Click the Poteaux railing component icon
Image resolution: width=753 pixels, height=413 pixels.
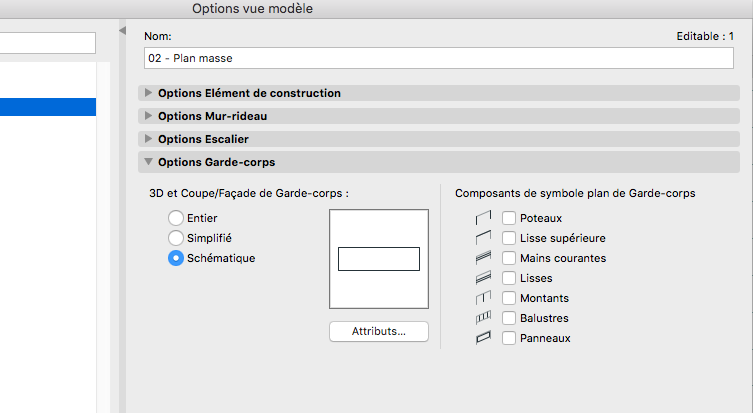tap(486, 218)
